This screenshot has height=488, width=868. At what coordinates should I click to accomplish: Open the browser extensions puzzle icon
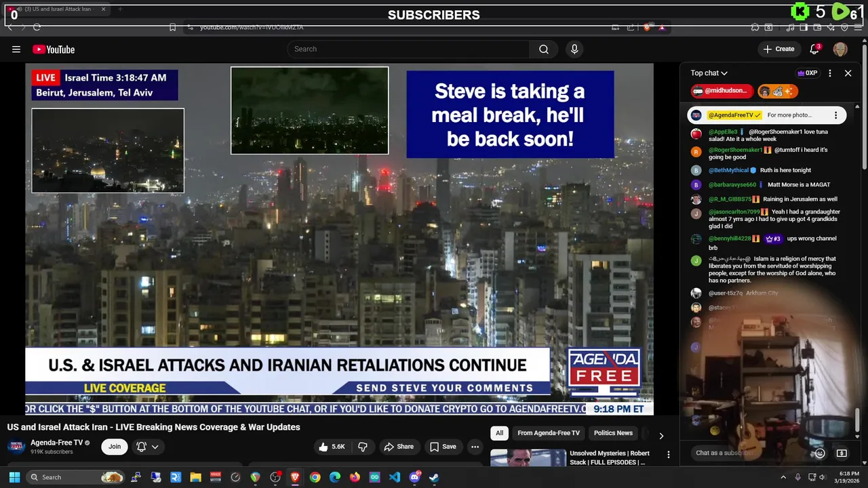755,27
